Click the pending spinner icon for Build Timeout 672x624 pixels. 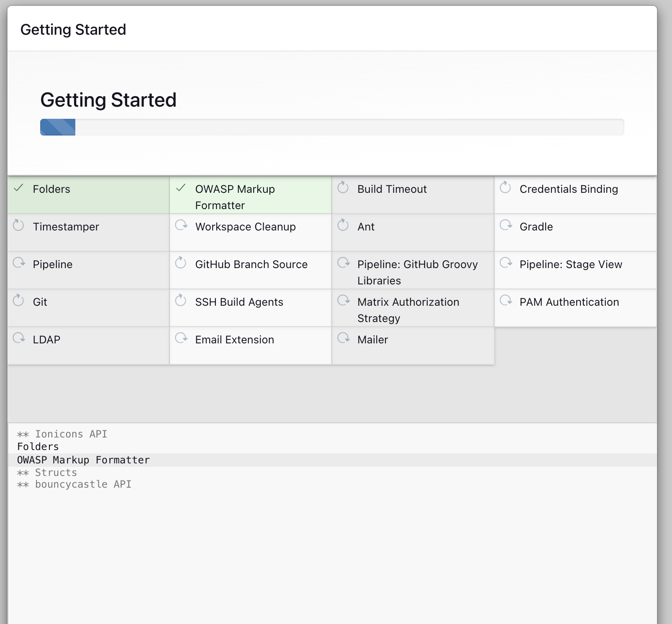pyautogui.click(x=343, y=187)
